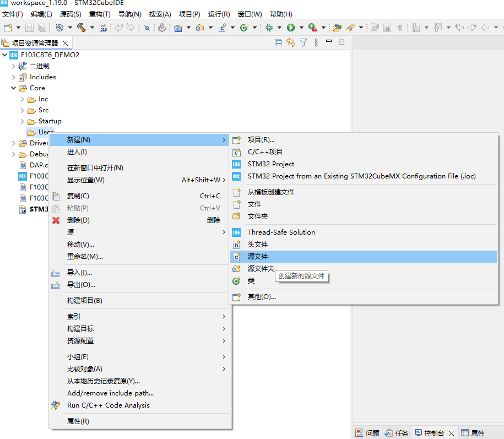The image size is (504, 439).
Task: Select 头文件 in the New submenu
Action: tap(364, 245)
